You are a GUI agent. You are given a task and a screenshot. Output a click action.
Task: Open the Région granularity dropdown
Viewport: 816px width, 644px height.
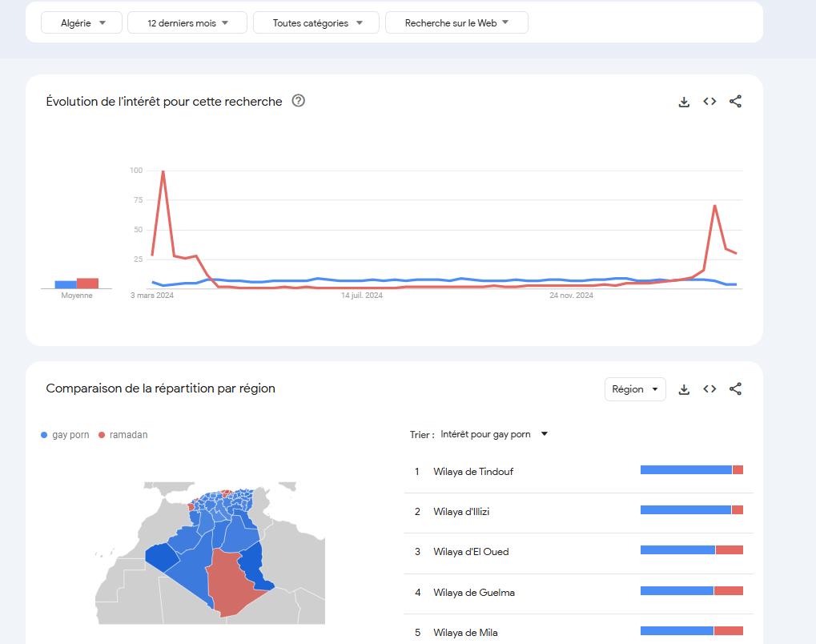pos(635,389)
